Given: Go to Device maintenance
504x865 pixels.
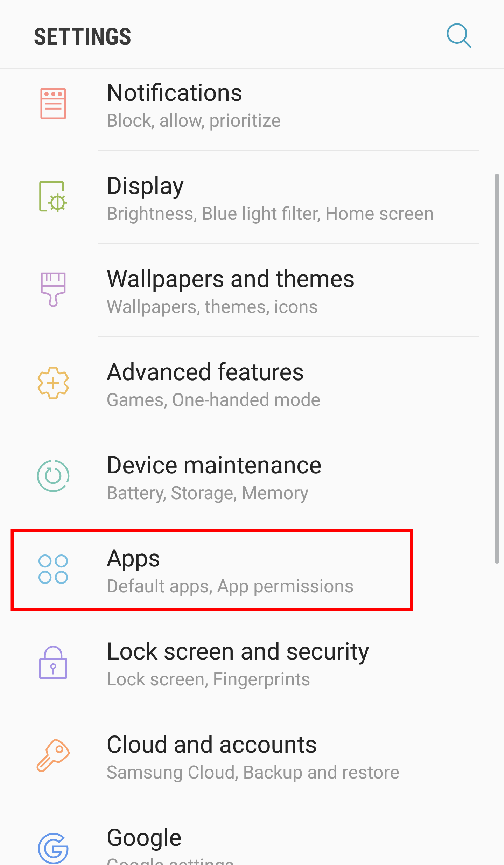Looking at the screenshot, I should coord(252,477).
